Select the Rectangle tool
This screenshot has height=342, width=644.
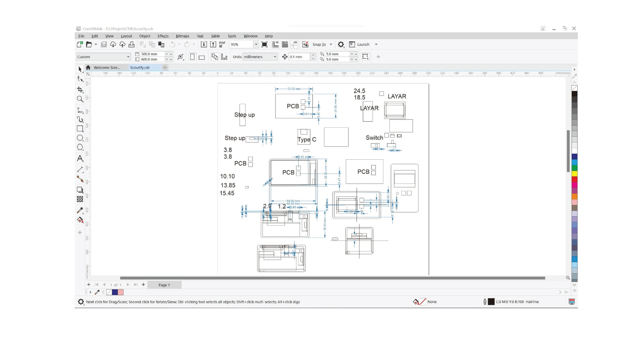pos(80,129)
